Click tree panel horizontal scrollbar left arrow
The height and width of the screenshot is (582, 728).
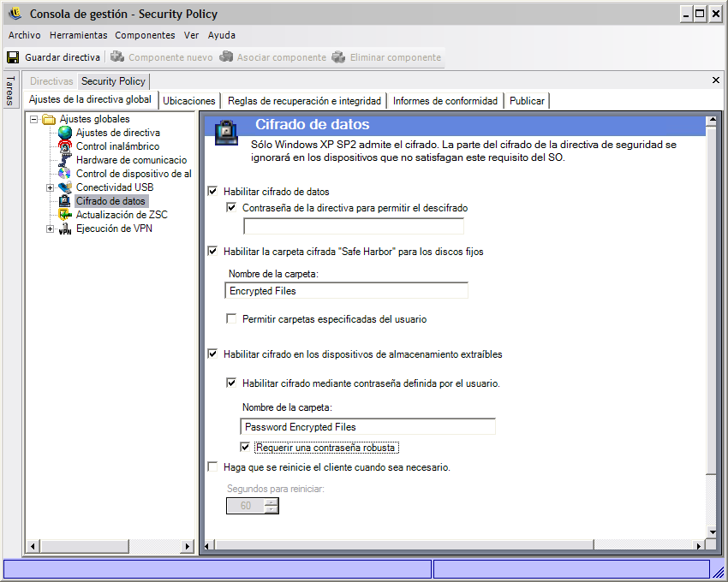(x=32, y=546)
